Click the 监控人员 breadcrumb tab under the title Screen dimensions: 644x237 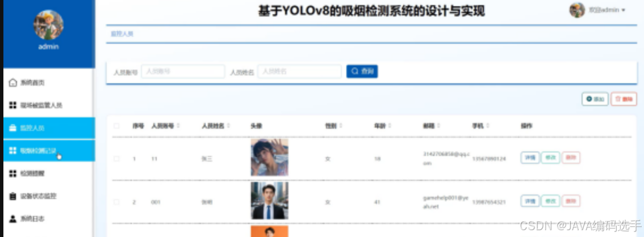point(122,34)
